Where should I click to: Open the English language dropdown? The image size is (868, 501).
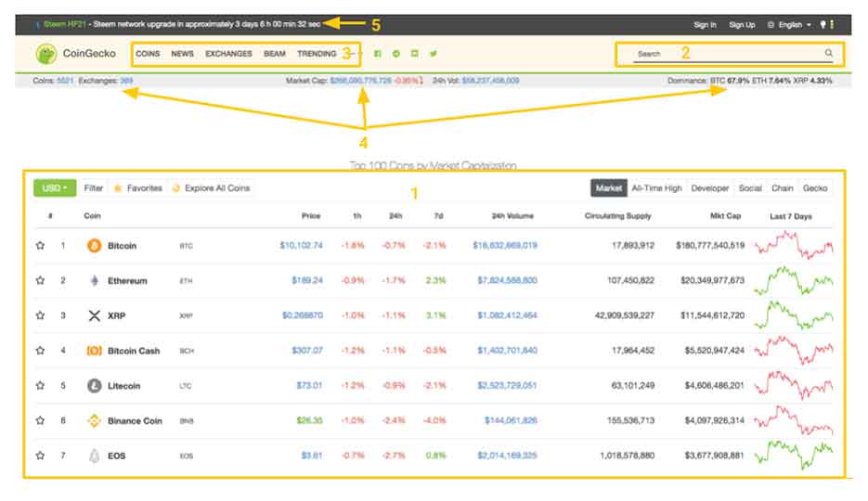pyautogui.click(x=790, y=25)
